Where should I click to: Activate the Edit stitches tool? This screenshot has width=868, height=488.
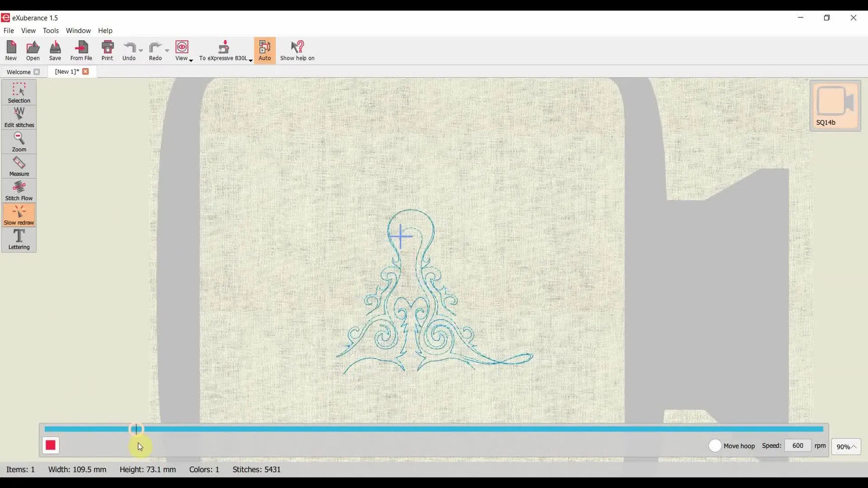pyautogui.click(x=19, y=115)
